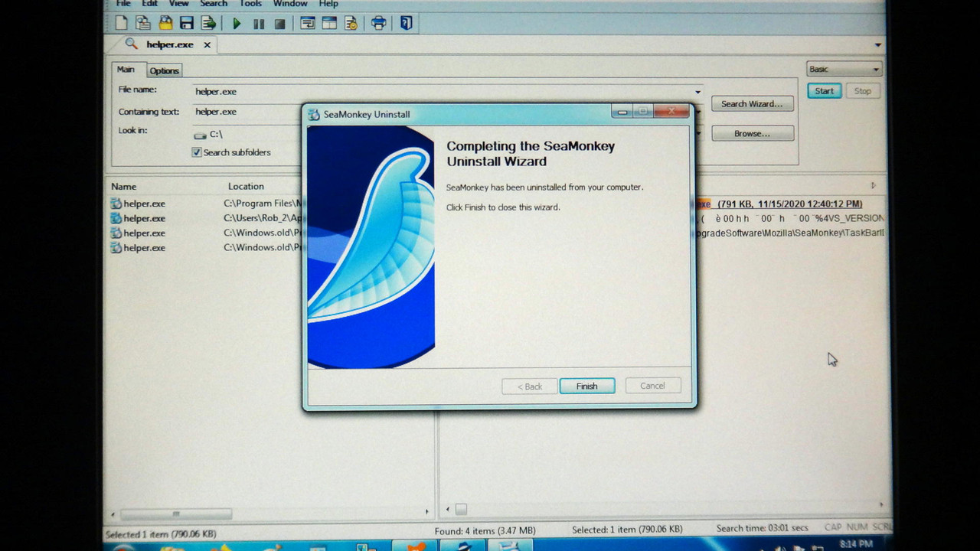The width and height of the screenshot is (980, 551).
Task: Open the View menu
Action: pyautogui.click(x=179, y=4)
